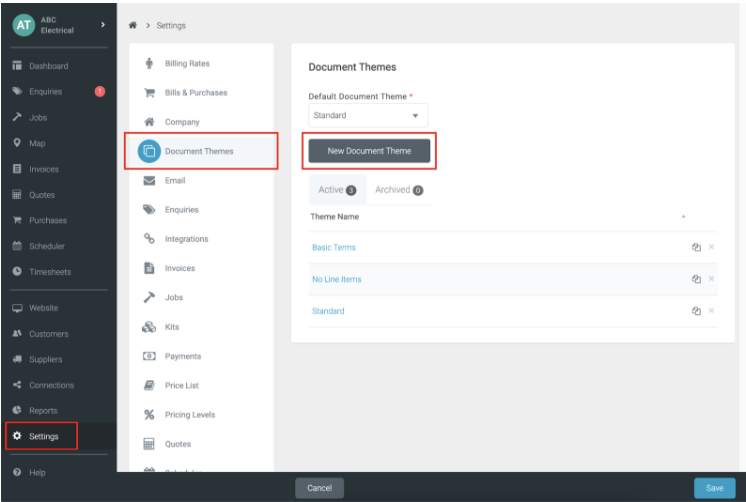Duplicate the Standard theme
Screen dimensions: 746x502
pyautogui.click(x=696, y=311)
